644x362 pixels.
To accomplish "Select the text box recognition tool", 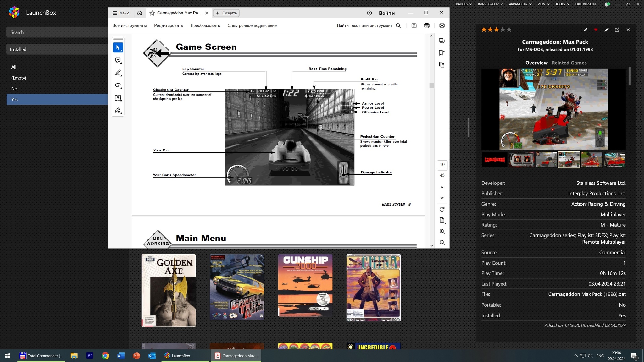I will [118, 98].
